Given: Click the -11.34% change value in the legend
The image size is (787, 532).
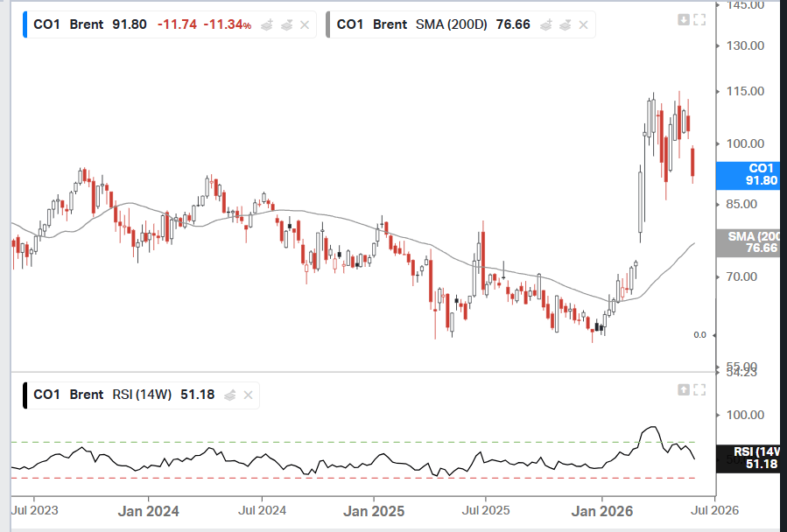Looking at the screenshot, I should tap(228, 24).
